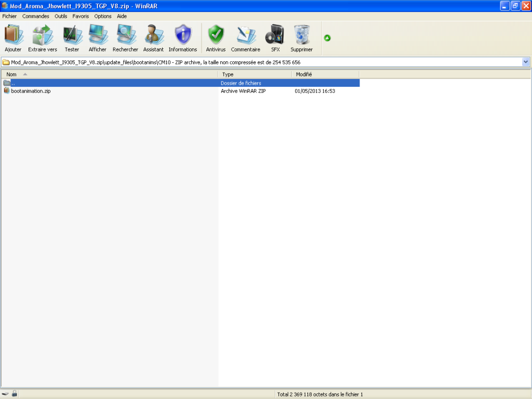Sort list by Modifié column

tap(325, 74)
